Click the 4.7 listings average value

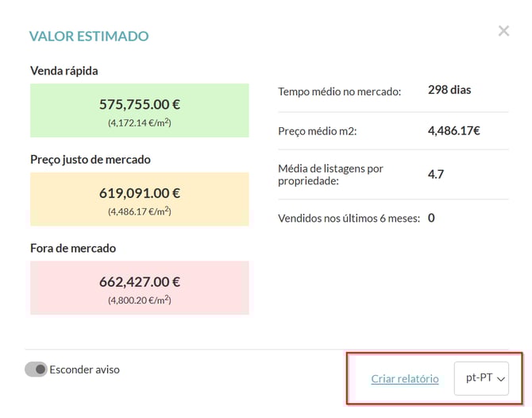coord(435,174)
